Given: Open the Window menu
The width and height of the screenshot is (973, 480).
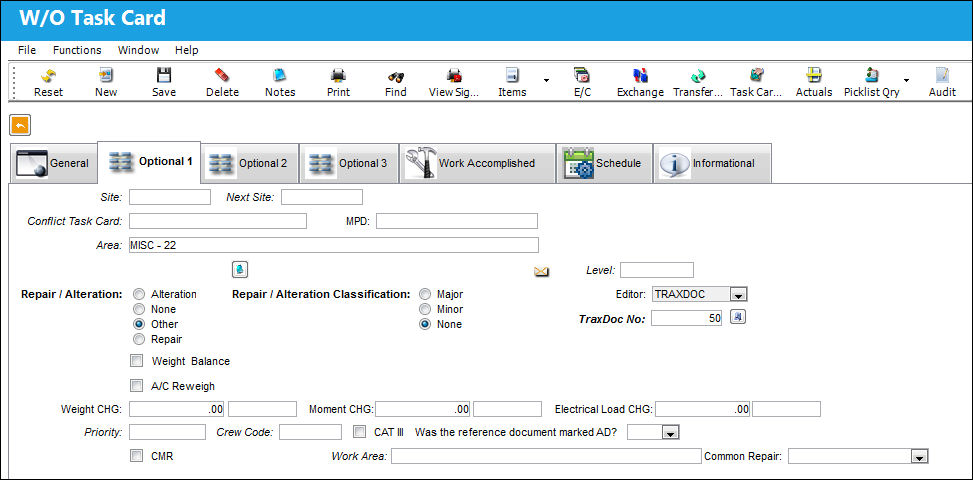Looking at the screenshot, I should click(138, 50).
